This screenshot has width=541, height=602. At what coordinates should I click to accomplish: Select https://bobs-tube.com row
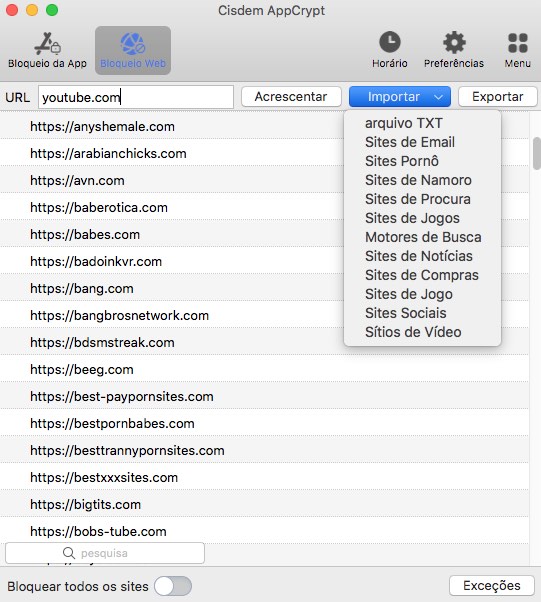(264, 531)
